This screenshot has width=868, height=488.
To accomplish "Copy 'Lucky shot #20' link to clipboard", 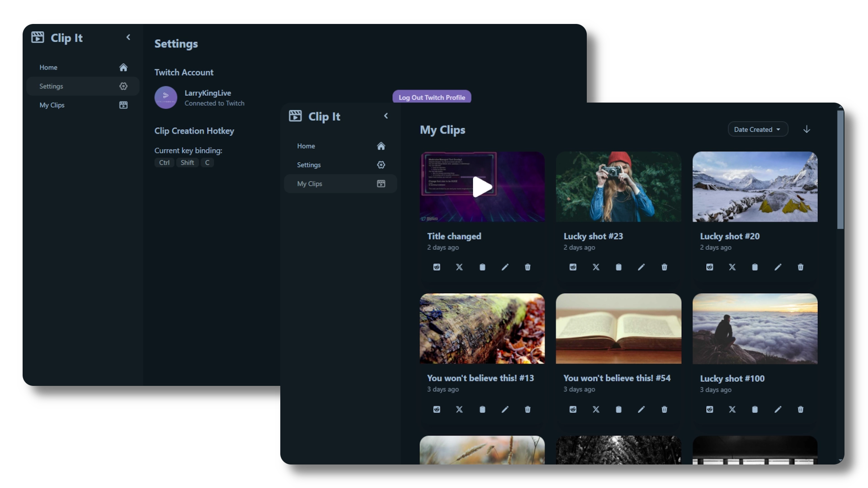I will pos(755,267).
